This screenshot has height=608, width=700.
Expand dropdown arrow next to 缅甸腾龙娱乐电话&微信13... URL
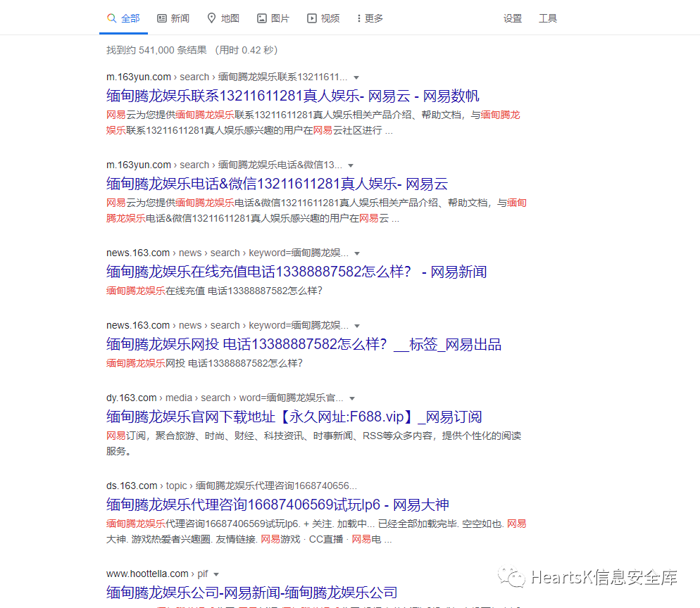(x=351, y=165)
